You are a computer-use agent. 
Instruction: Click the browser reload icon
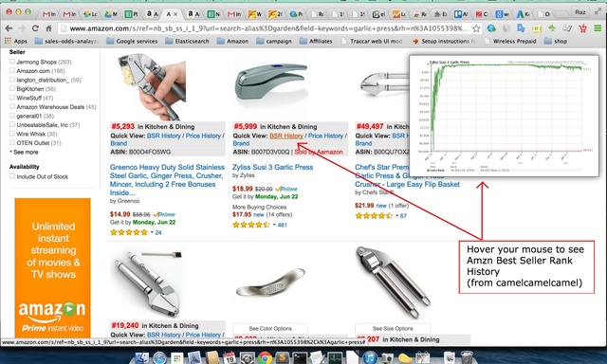tap(35, 28)
